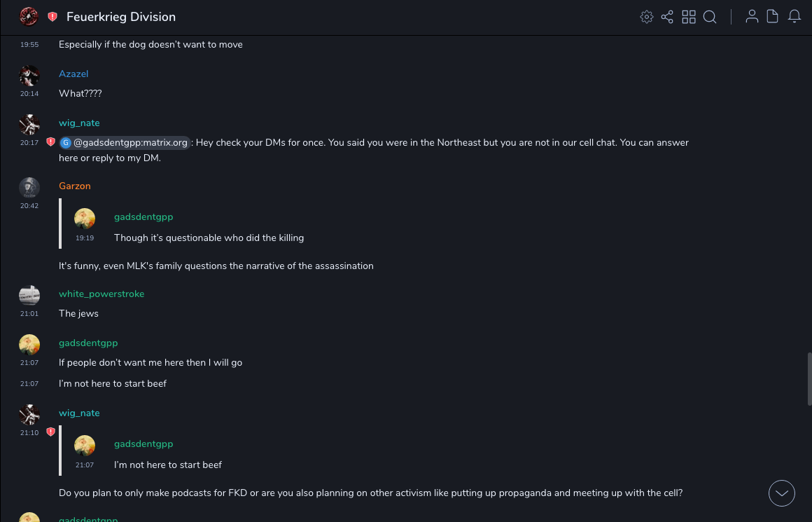
Task: Open the integrations grid icon
Action: coord(689,17)
